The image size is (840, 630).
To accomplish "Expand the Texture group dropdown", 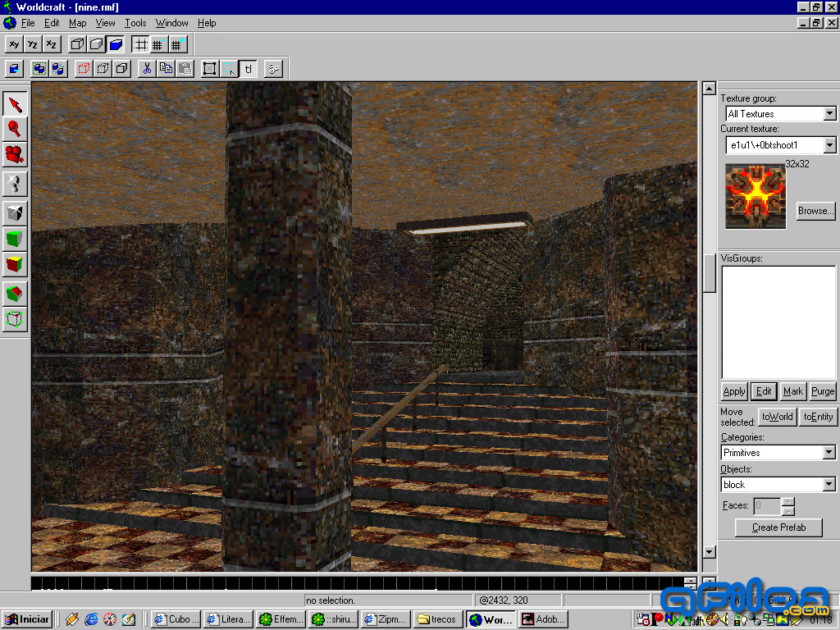I will click(x=829, y=114).
